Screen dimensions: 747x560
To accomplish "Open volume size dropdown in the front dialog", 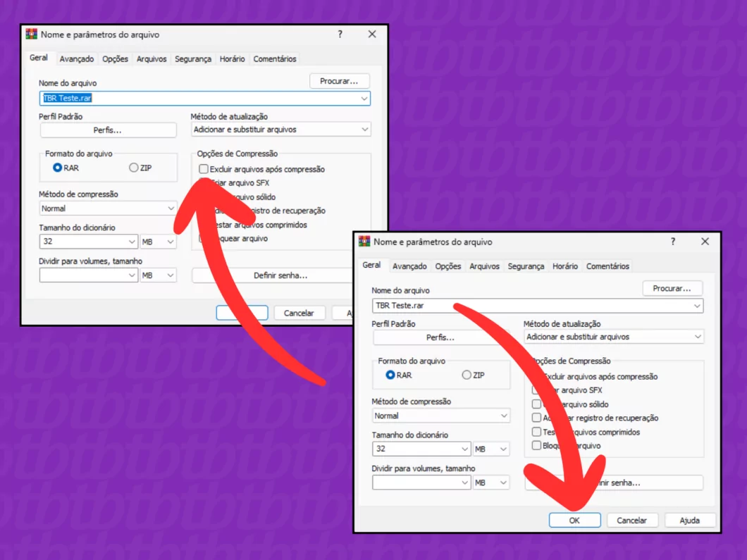I will [x=464, y=483].
